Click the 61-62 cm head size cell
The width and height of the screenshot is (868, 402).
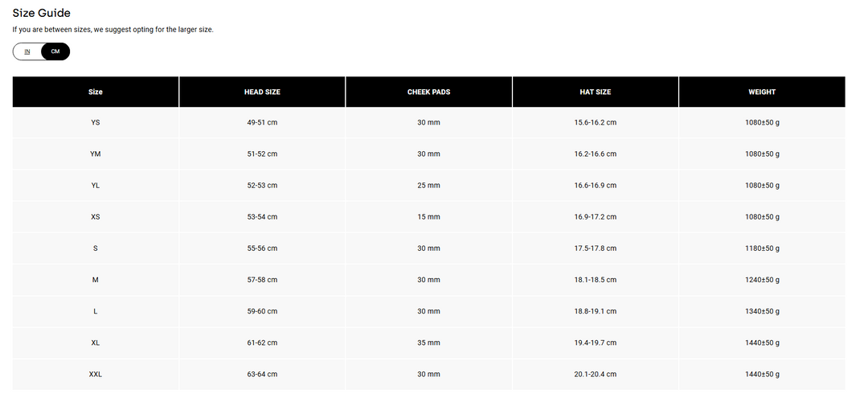tap(262, 343)
